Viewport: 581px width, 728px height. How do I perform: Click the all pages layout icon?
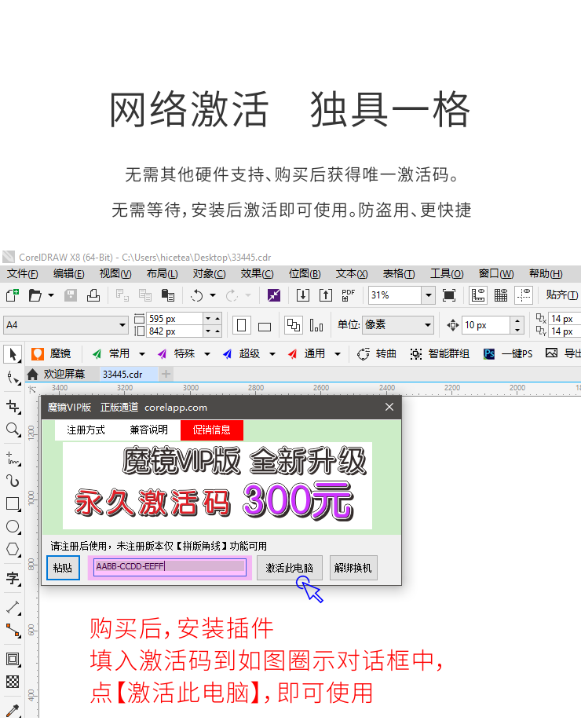[294, 325]
